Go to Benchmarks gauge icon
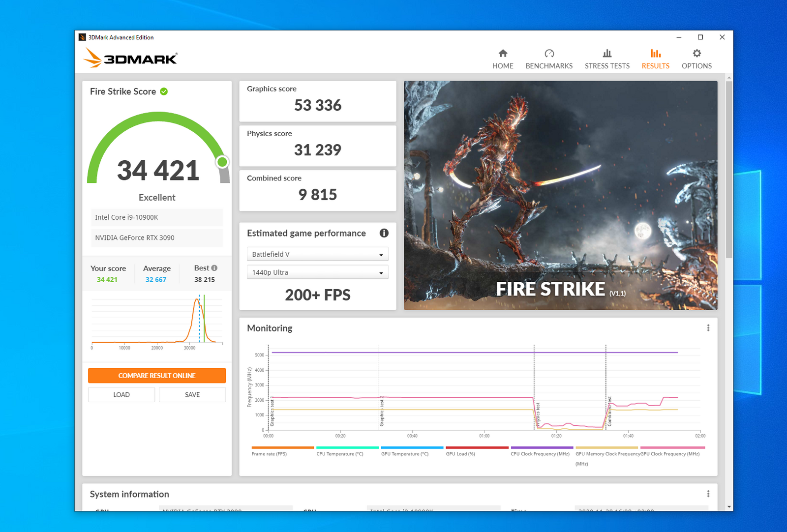 [549, 53]
